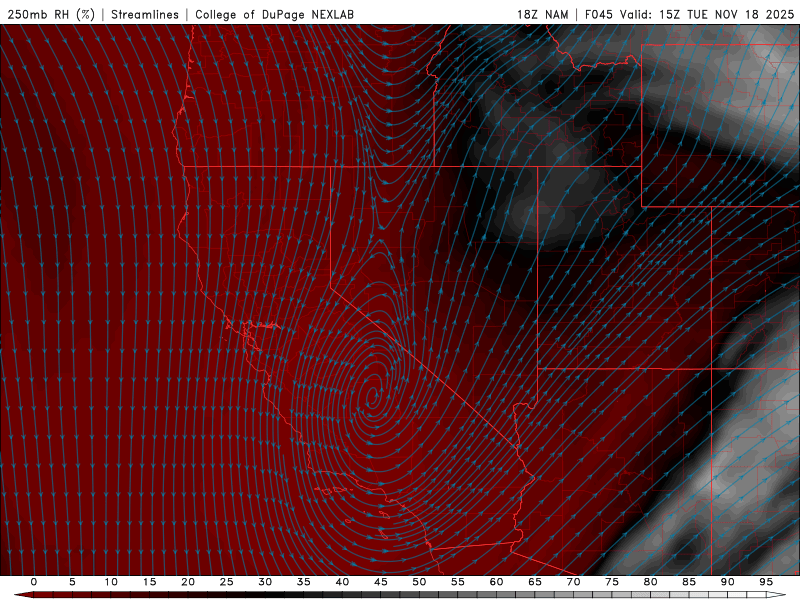Click the colorbar label "85"

coord(689,582)
